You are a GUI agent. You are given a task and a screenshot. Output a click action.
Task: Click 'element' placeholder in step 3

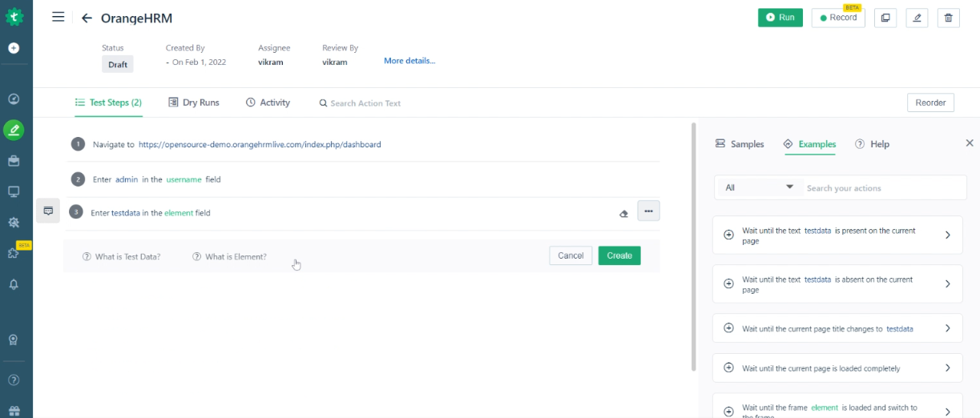pos(179,213)
